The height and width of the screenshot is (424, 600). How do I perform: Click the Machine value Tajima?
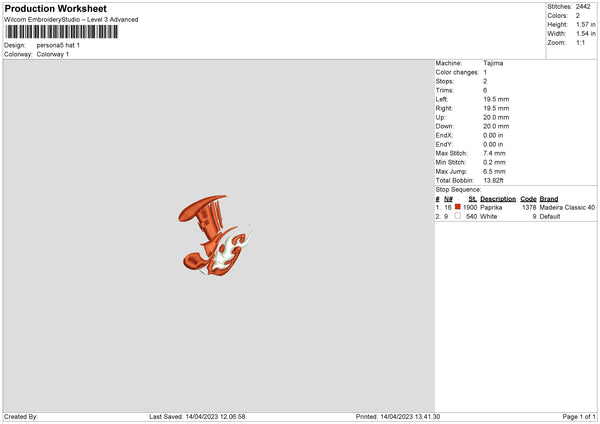(493, 63)
